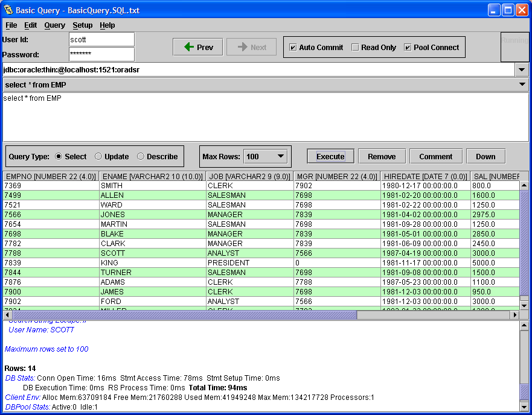Click the Rows: 14 text in log
The height and width of the screenshot is (415, 532).
coord(20,368)
